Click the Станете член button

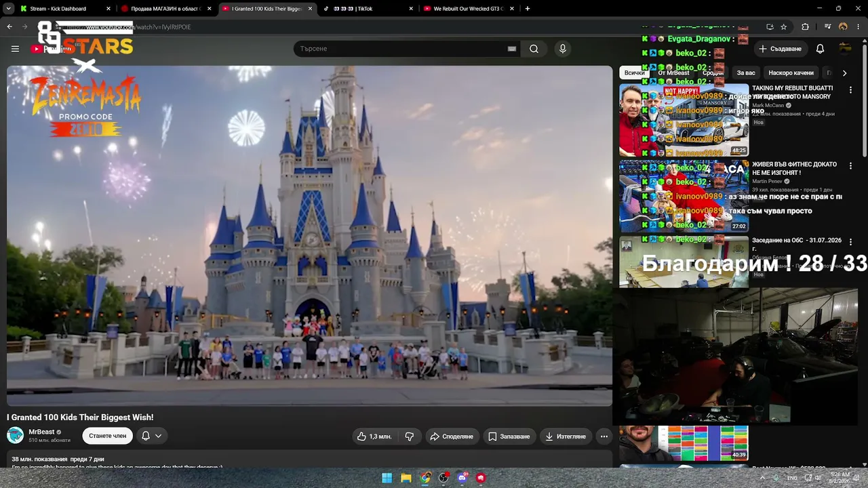pyautogui.click(x=107, y=436)
